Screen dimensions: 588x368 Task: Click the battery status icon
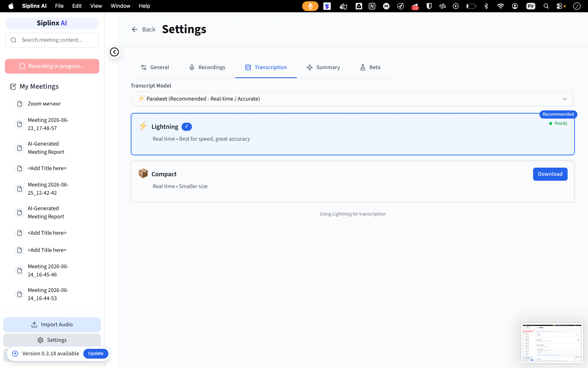click(x=471, y=6)
